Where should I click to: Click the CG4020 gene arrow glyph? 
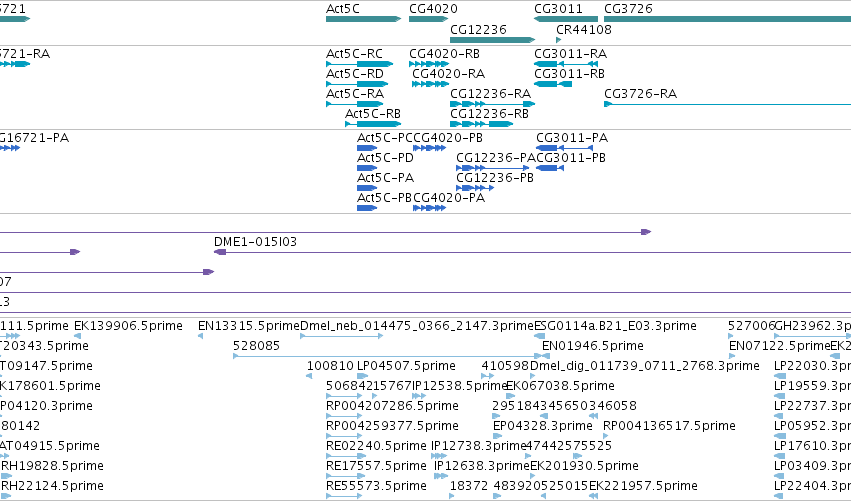click(x=428, y=19)
